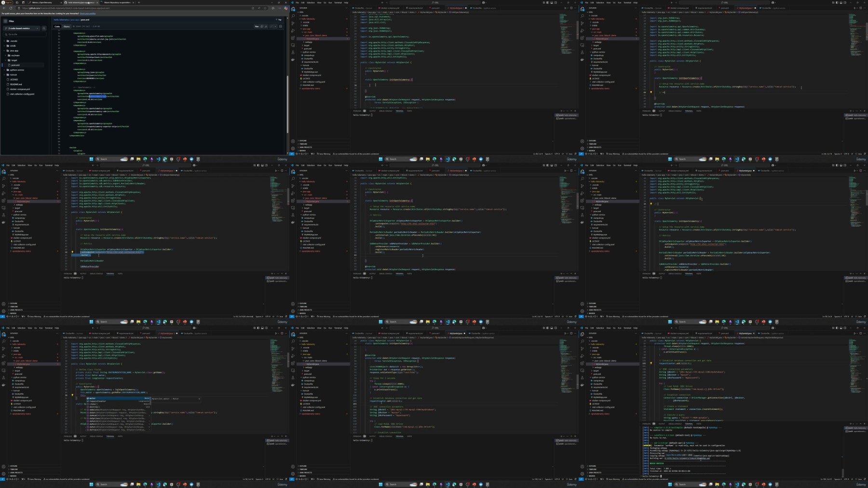This screenshot has width=868, height=488.
Task: Collapse the GitHub Files side panel
Action: click(5, 21)
